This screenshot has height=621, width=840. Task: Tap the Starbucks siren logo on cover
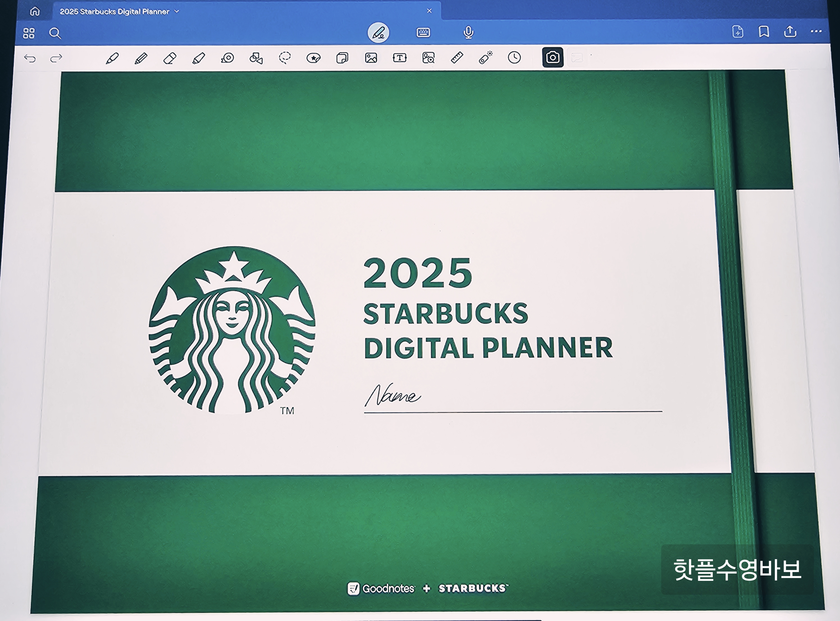(x=232, y=330)
